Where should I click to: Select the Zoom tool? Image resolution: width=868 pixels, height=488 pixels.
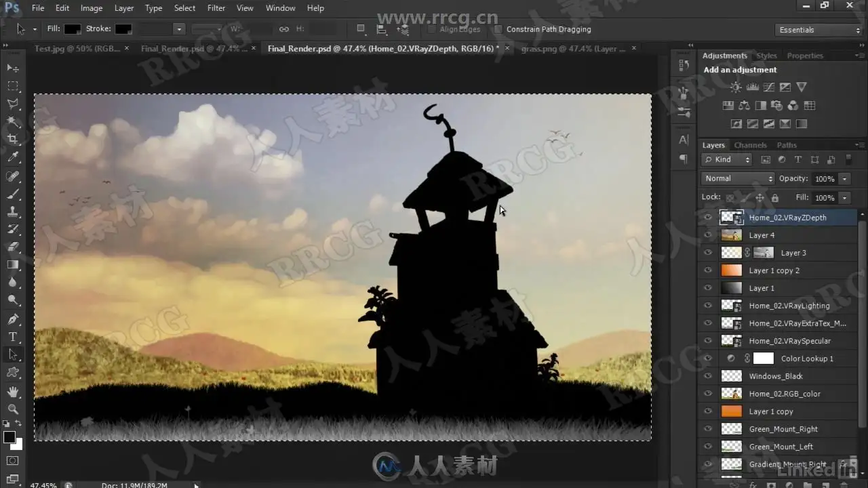coord(13,409)
